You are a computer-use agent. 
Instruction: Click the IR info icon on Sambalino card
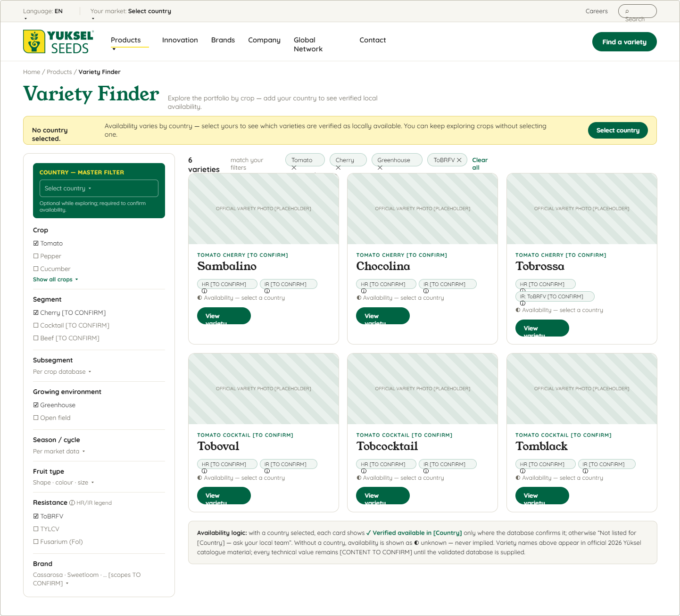tap(267, 291)
